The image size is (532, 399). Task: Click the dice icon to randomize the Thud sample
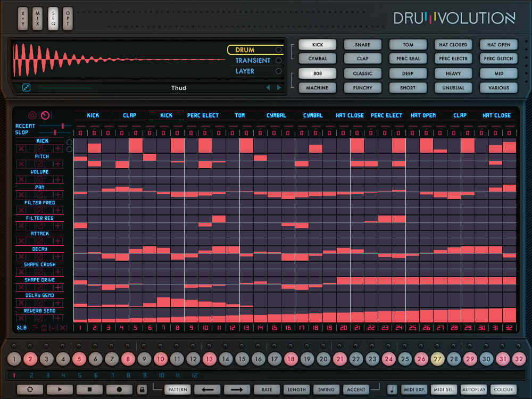(26, 88)
